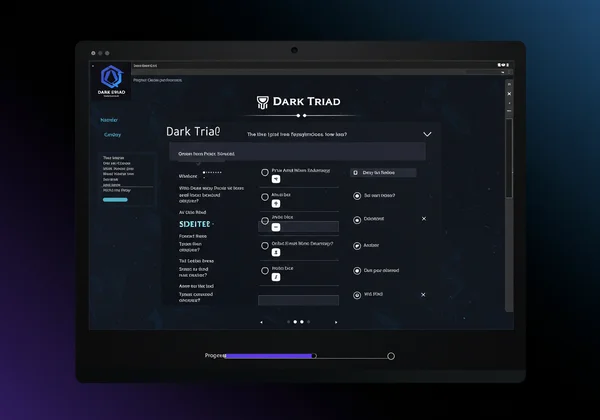Image resolution: width=600 pixels, height=420 pixels.
Task: Click the teal SDEITEE heading link
Action: [x=195, y=224]
